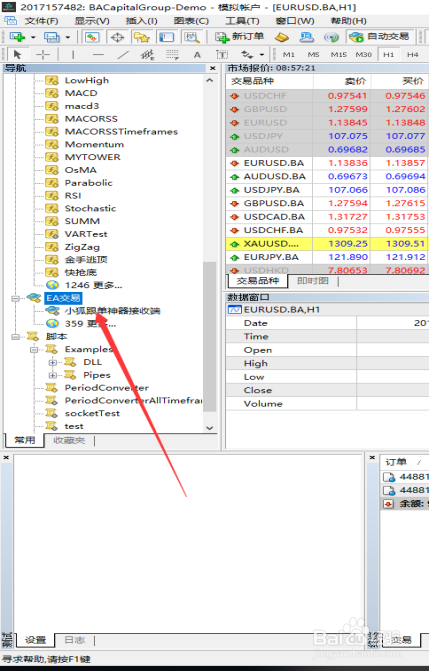
Task: Open the profiles toolbar icon
Action: tap(51, 37)
